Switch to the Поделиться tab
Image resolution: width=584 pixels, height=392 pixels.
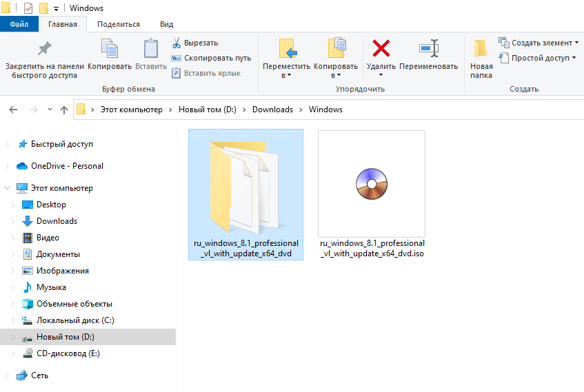coord(119,24)
